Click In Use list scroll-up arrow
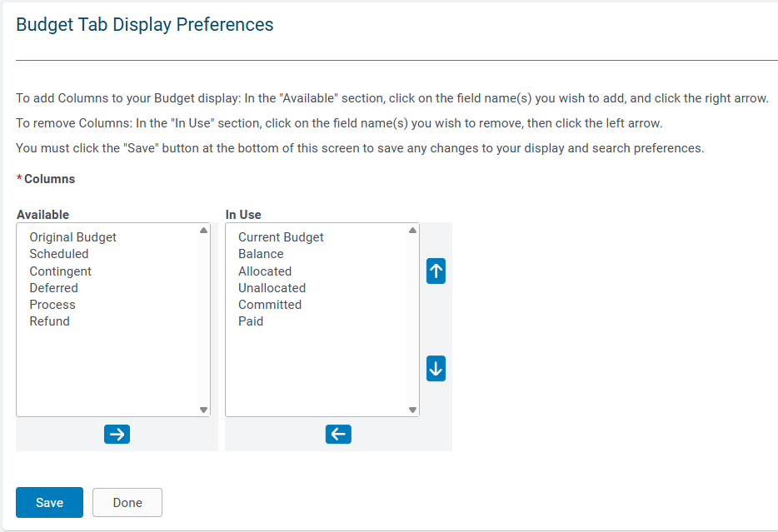 412,230
